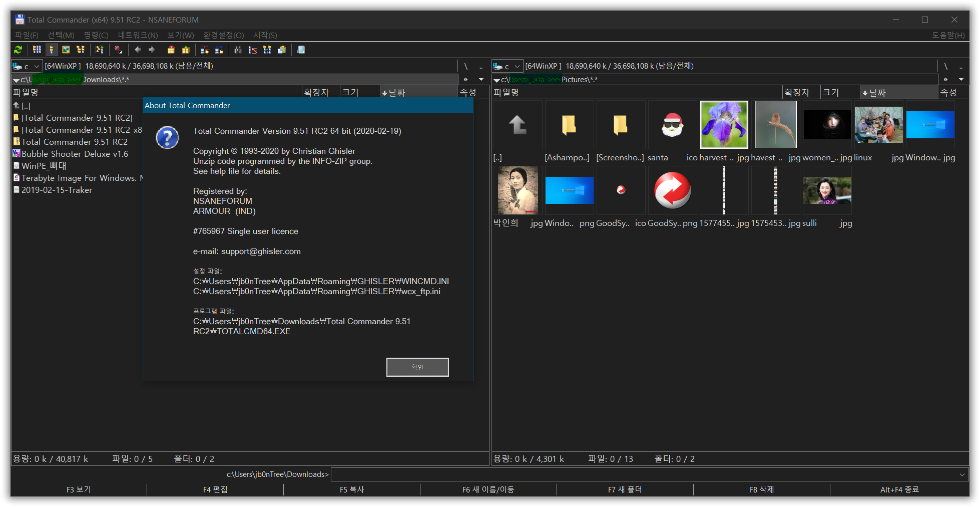Open 파일(F) menu
Screen dimensions: 980x507
[x=27, y=35]
